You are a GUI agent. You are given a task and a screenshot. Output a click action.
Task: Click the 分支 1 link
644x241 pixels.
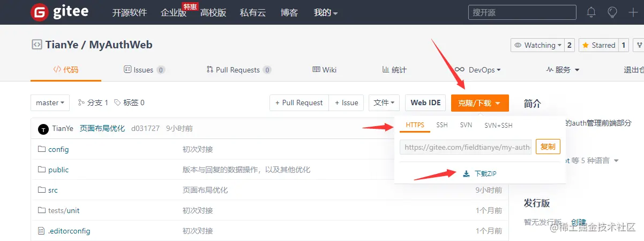93,103
